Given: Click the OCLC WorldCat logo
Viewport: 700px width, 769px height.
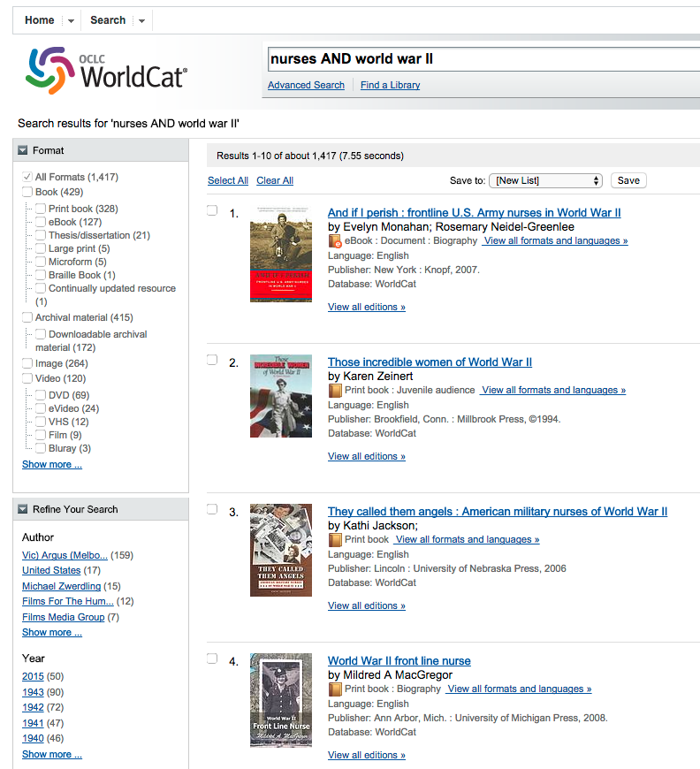Looking at the screenshot, I should [106, 71].
